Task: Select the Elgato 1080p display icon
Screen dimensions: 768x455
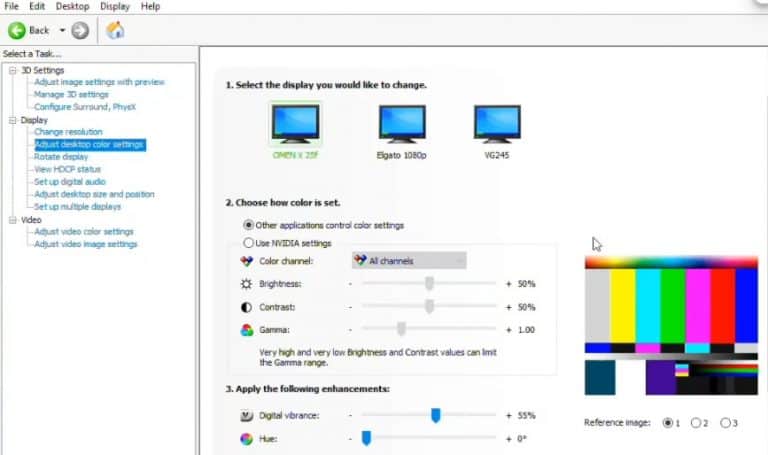Action: (402, 124)
